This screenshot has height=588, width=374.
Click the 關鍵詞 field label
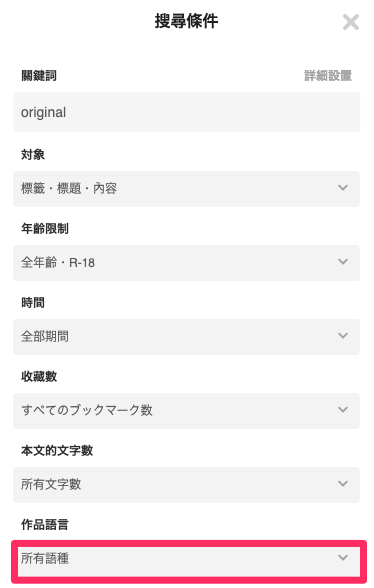[39, 75]
